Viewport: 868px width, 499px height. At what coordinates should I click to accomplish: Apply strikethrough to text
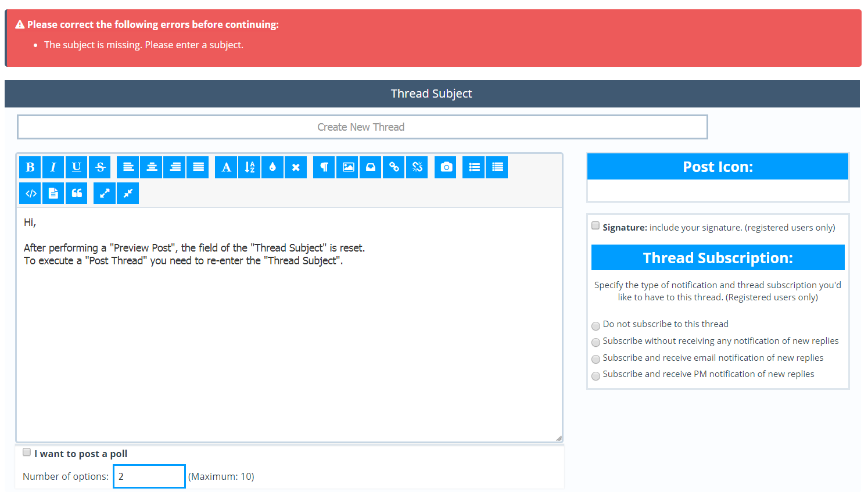[100, 167]
